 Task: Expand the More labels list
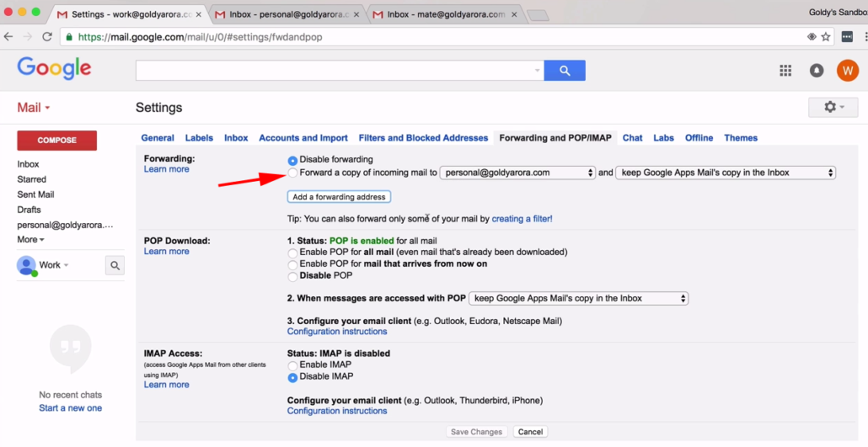tap(30, 240)
